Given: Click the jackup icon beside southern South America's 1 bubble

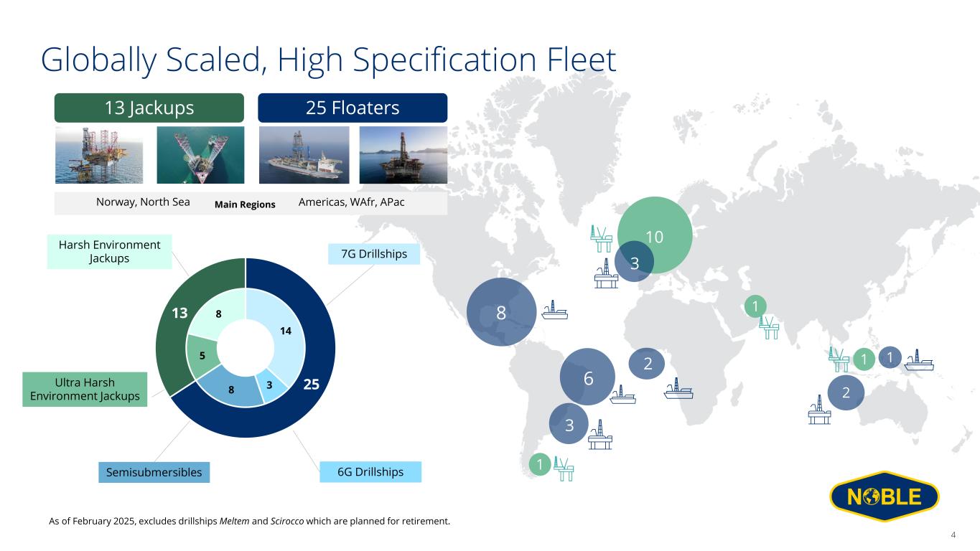Looking at the screenshot, I should click(x=564, y=467).
